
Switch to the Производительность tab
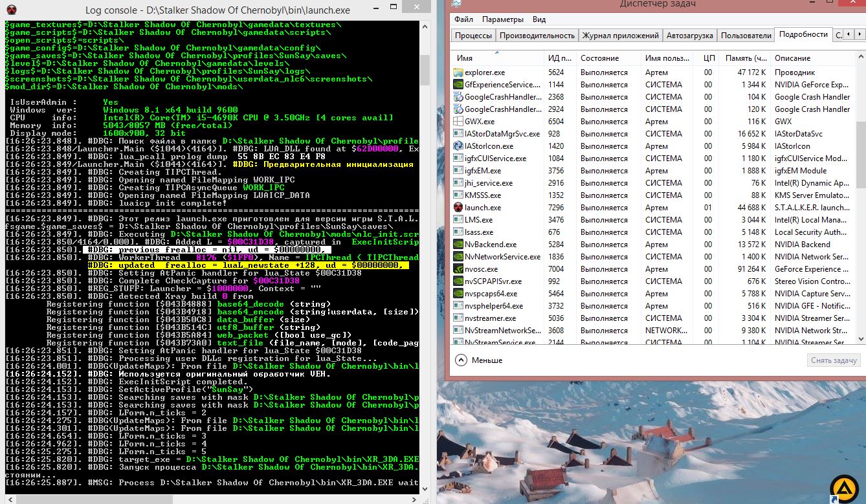tap(537, 36)
